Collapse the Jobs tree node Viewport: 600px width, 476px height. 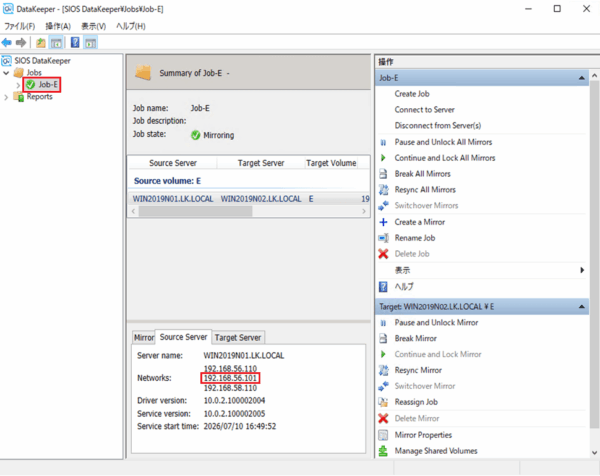(x=6, y=73)
